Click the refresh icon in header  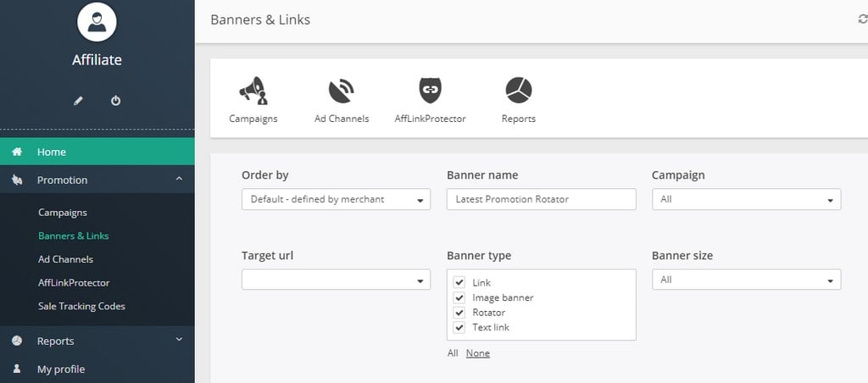click(862, 19)
